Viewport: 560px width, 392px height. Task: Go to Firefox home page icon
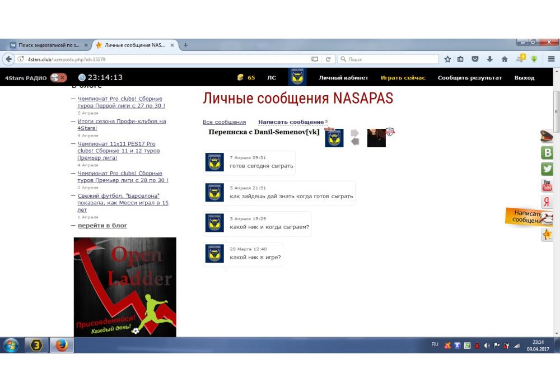click(x=504, y=59)
